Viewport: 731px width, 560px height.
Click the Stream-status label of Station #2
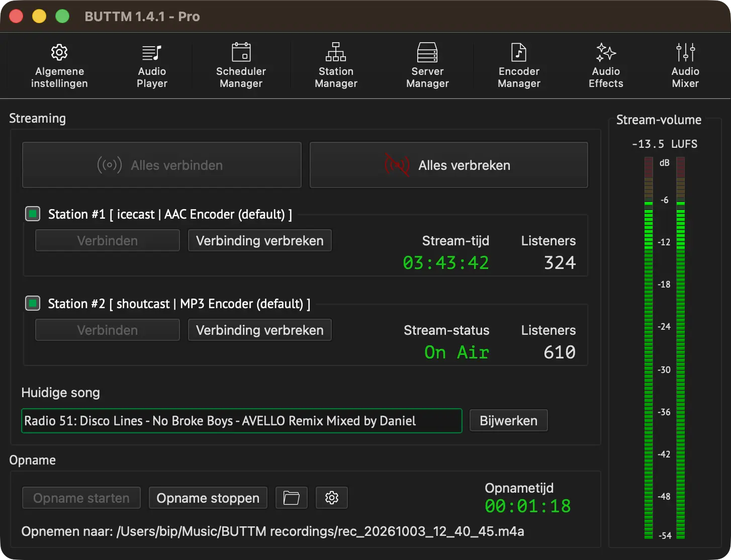(446, 330)
